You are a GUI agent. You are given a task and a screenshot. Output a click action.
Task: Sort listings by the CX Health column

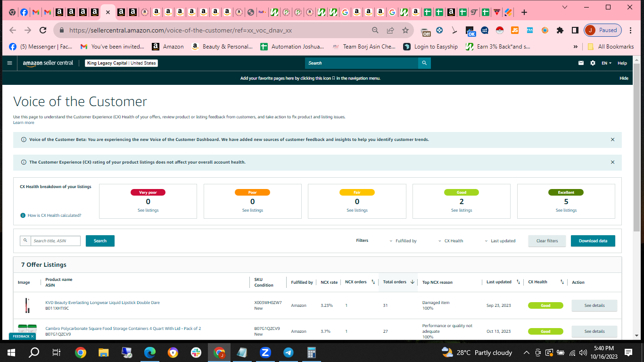562,282
